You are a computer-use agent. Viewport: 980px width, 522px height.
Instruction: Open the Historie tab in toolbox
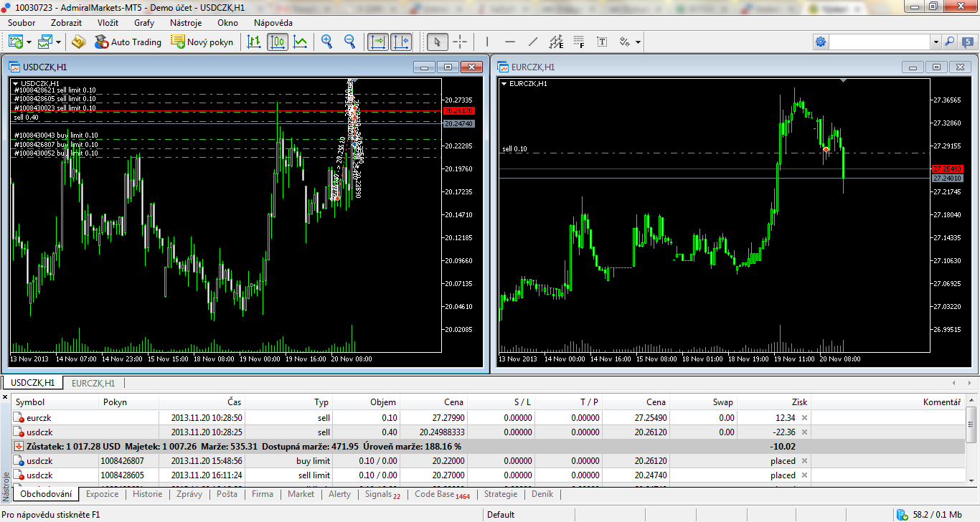[x=147, y=494]
